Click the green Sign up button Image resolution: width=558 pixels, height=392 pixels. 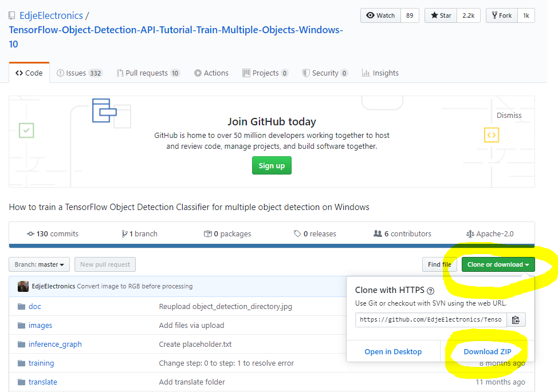tap(272, 165)
